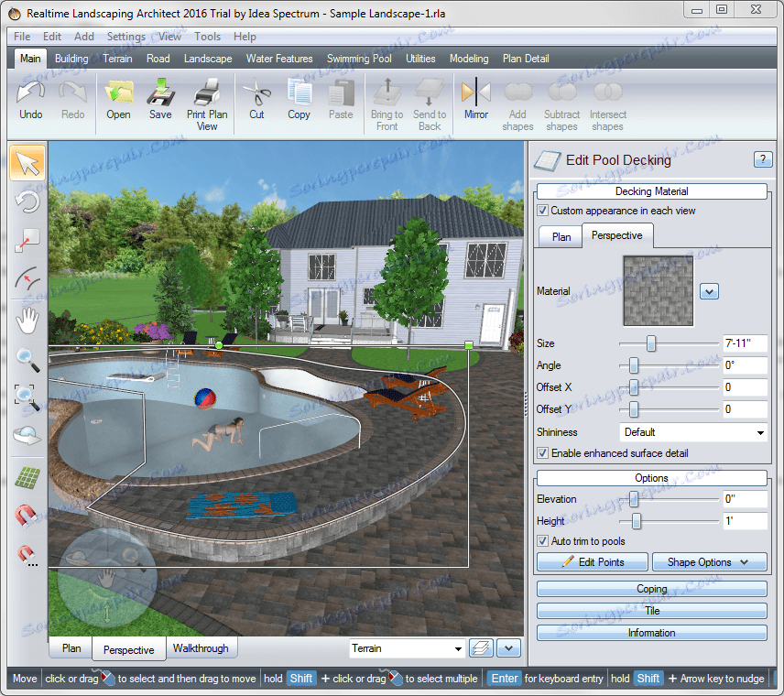Click the Paste clipboard icon
784x696 pixels.
pos(341,92)
